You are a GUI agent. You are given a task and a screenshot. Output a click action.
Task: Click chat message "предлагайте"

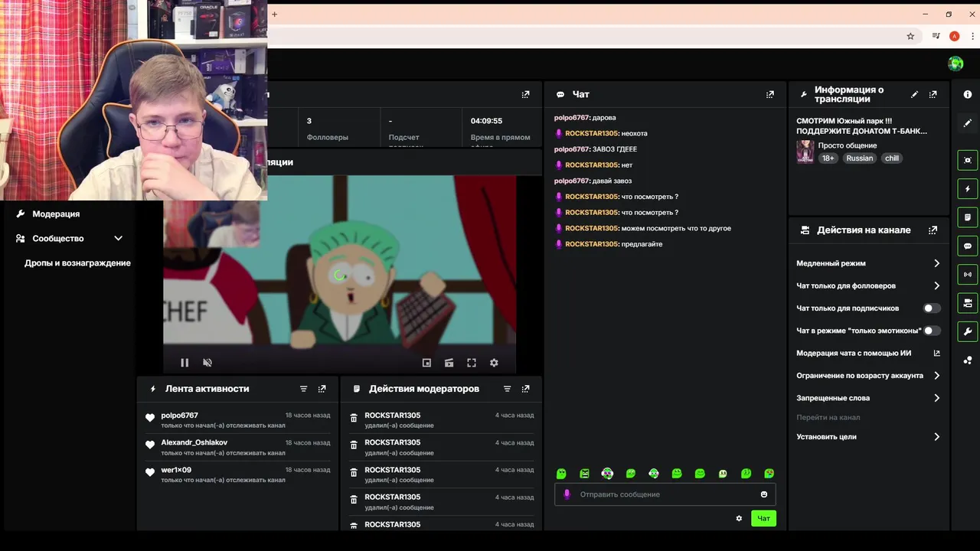tap(642, 244)
